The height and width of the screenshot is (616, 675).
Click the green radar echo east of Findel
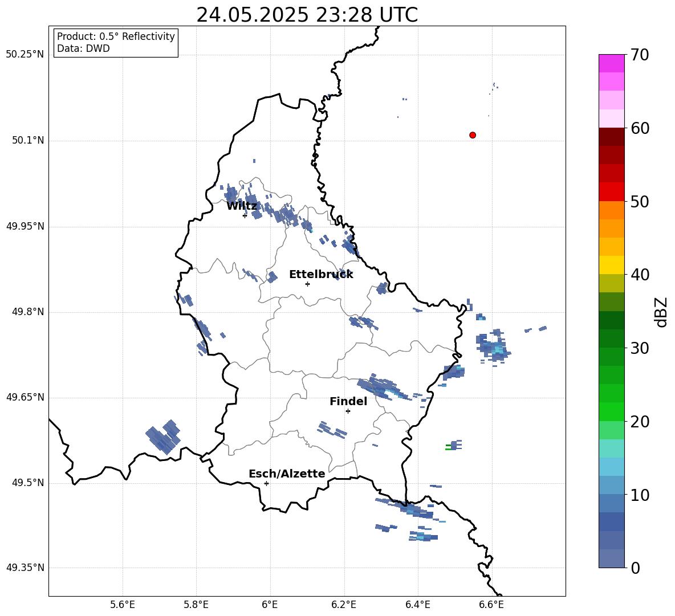[x=448, y=447]
